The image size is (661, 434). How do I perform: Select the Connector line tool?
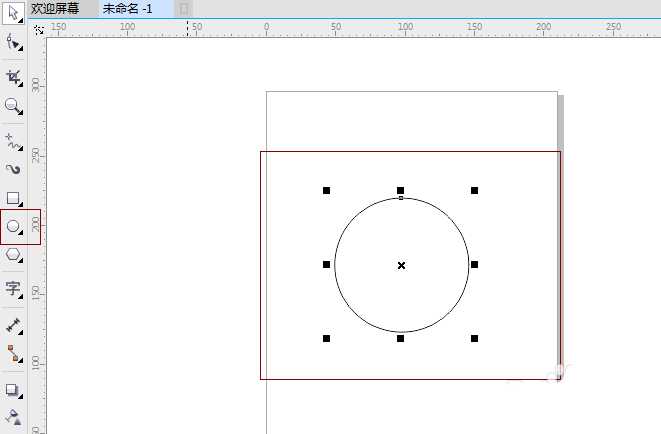pos(13,353)
